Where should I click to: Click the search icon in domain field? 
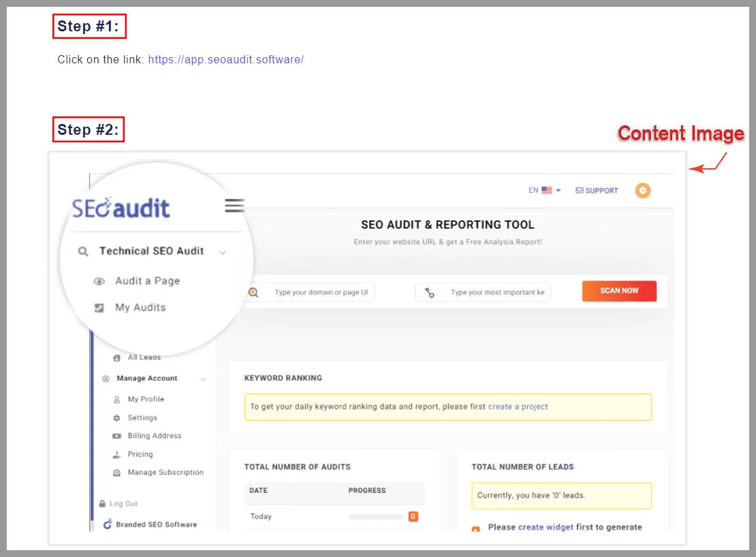[253, 293]
